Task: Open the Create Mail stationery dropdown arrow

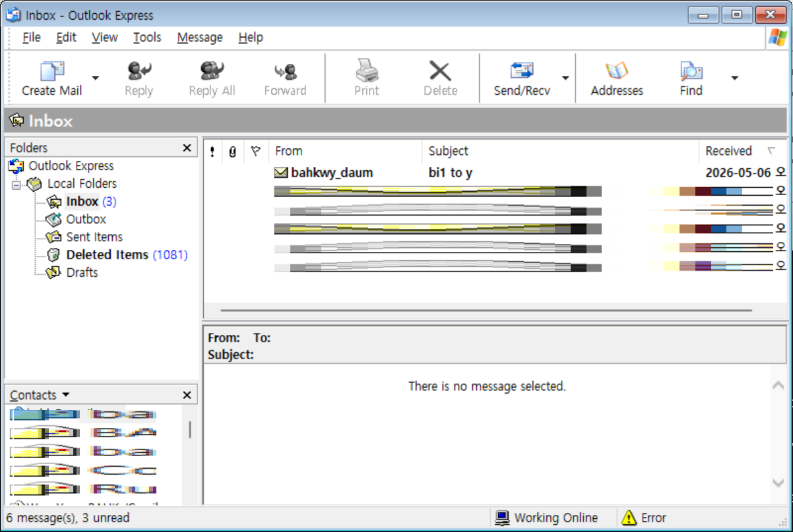Action: [96, 78]
